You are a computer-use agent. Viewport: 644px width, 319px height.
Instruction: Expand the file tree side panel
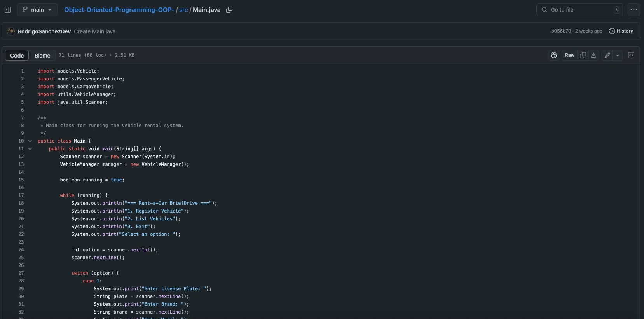[x=8, y=10]
